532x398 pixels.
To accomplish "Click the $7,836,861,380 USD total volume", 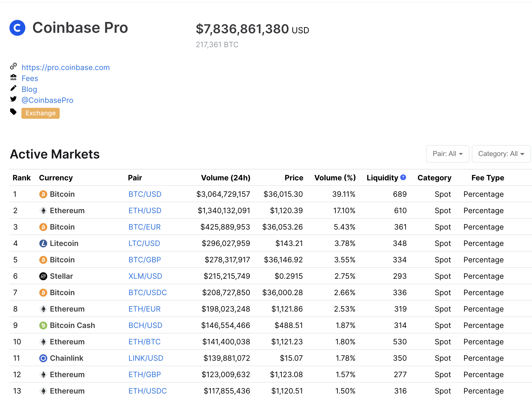I will (x=252, y=29).
